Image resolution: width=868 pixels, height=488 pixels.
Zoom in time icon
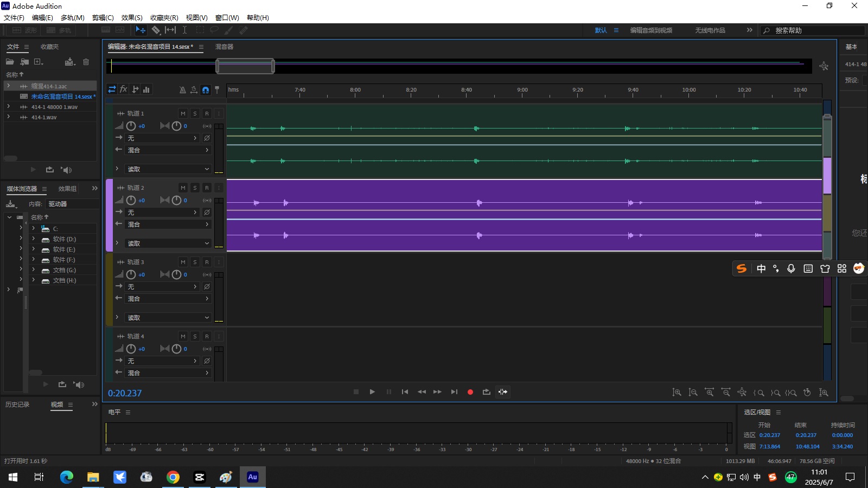(x=709, y=392)
